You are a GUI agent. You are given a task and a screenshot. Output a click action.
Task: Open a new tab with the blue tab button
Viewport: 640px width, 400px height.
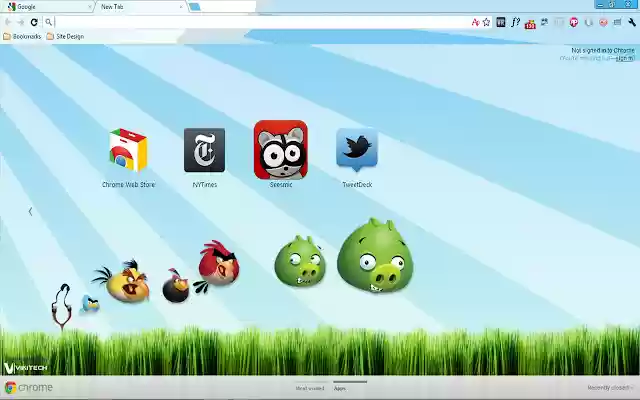tap(195, 7)
